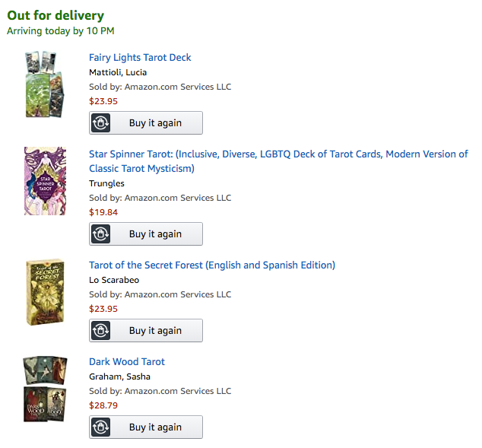Image resolution: width=482 pixels, height=448 pixels.
Task: Click the reorder icon for Star Spinner Tarot
Action: coord(101,234)
